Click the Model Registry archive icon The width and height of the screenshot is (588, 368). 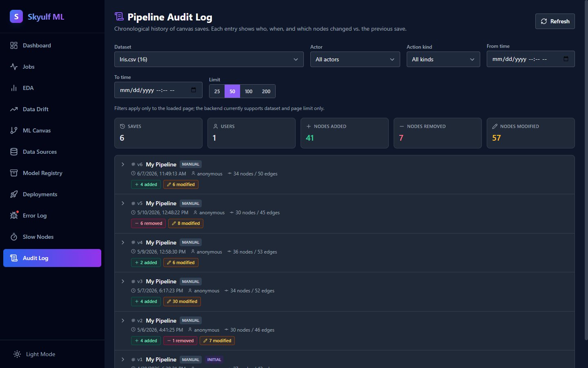(14, 173)
